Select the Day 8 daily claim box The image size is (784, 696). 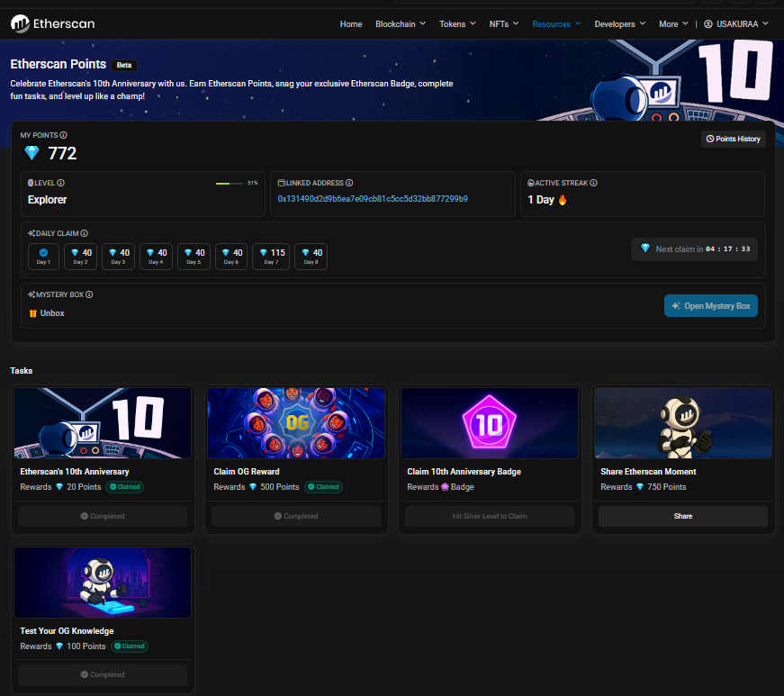pos(311,257)
